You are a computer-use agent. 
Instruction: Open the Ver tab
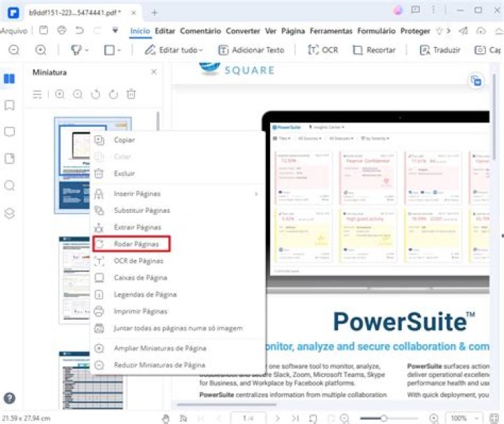(x=270, y=31)
